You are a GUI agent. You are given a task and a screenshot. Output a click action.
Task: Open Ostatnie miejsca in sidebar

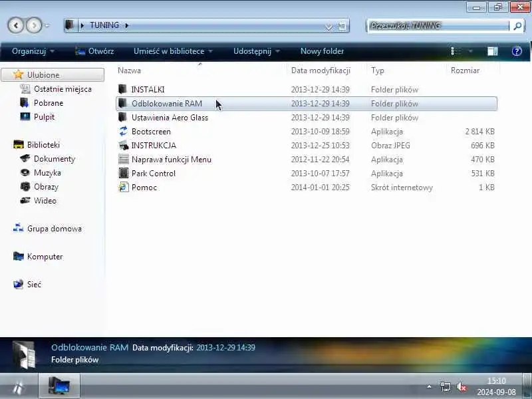(x=63, y=89)
